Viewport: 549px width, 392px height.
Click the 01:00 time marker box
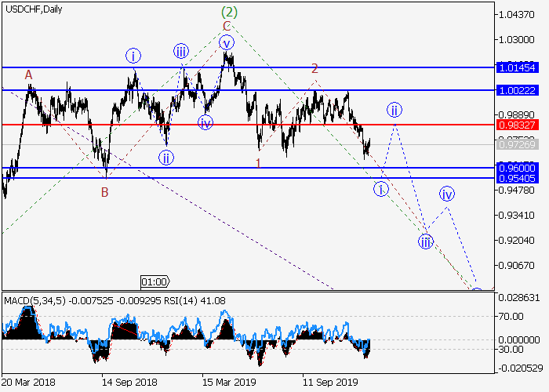coord(154,281)
